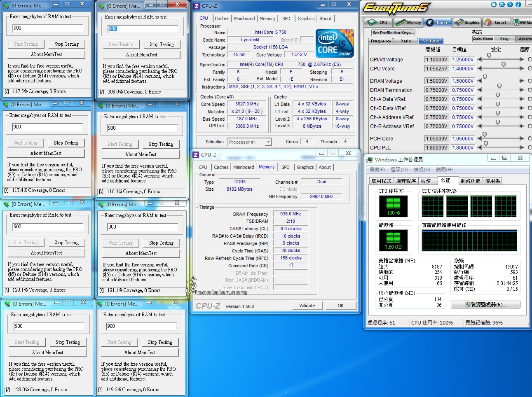
Task: Click the title icon of the 208.0% coverage MemTest window
Action: coord(101,6)
